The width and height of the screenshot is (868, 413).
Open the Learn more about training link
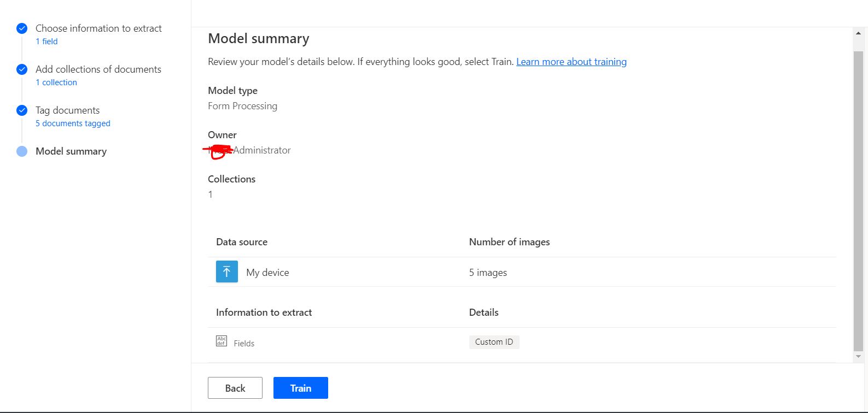coord(572,62)
